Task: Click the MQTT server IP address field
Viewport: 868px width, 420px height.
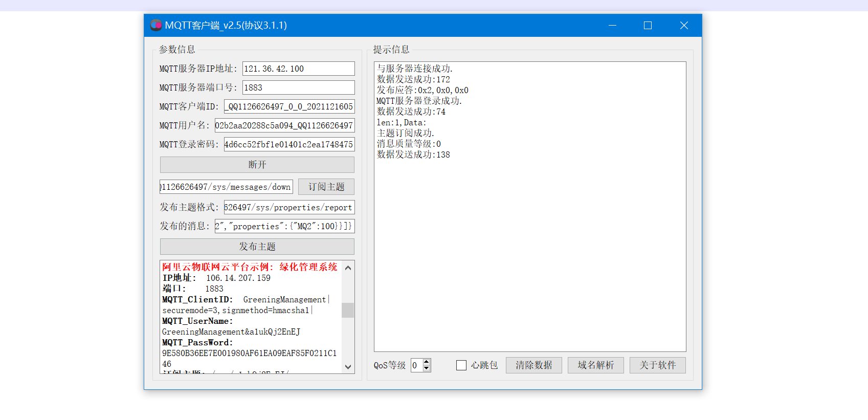Action: (299, 69)
